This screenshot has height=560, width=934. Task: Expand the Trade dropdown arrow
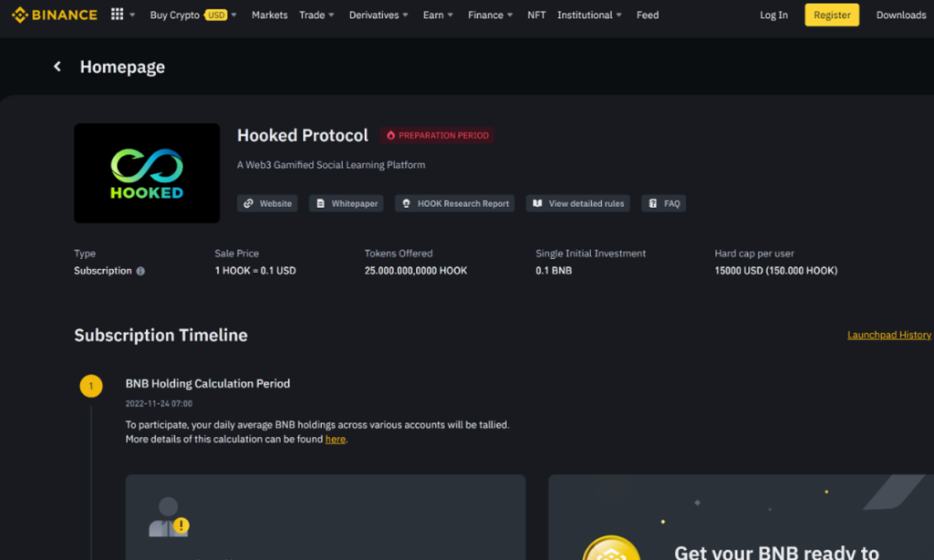pos(332,15)
